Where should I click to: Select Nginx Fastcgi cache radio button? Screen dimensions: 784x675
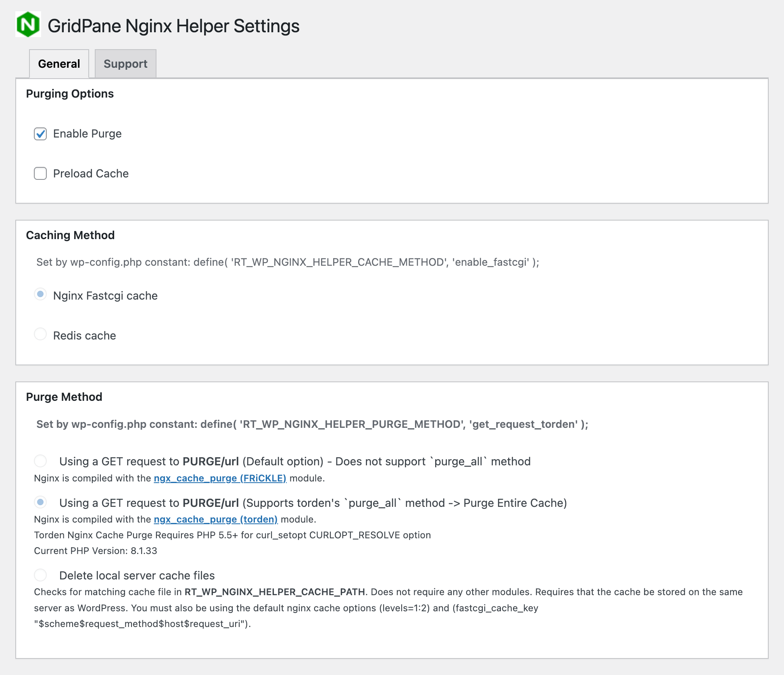tap(40, 294)
